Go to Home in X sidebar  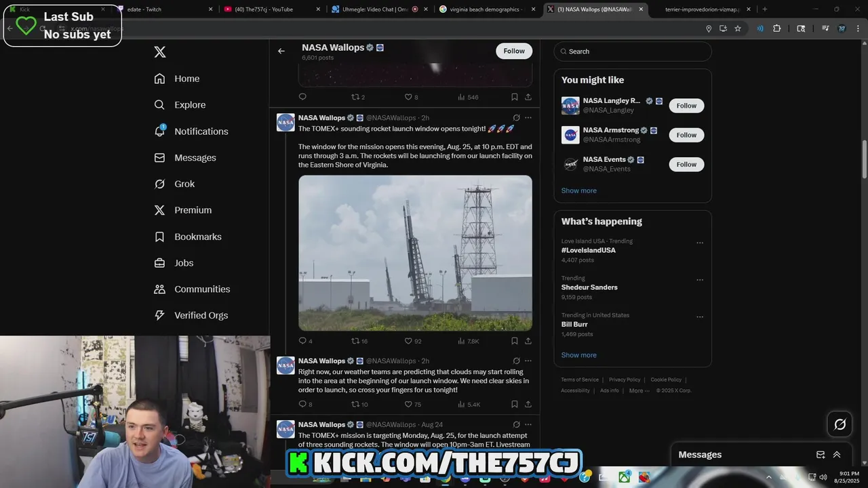click(x=177, y=79)
